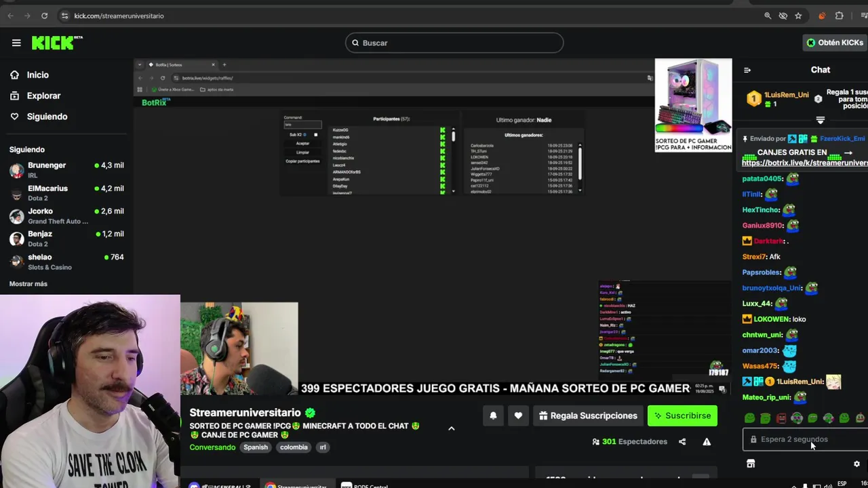Follow the channel with the heart button
Viewport: 868px width, 488px height.
pyautogui.click(x=518, y=415)
